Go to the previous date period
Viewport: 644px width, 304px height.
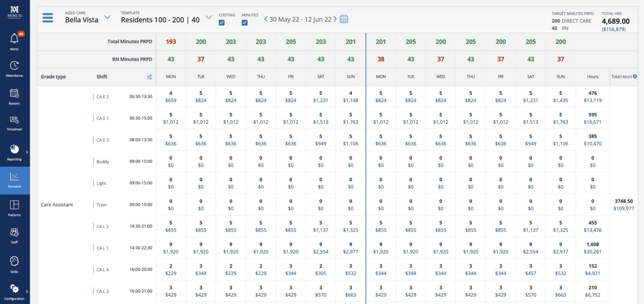(x=266, y=19)
